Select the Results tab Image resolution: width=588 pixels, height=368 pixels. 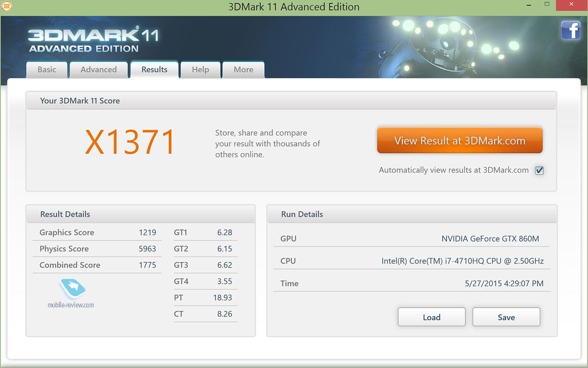(154, 69)
